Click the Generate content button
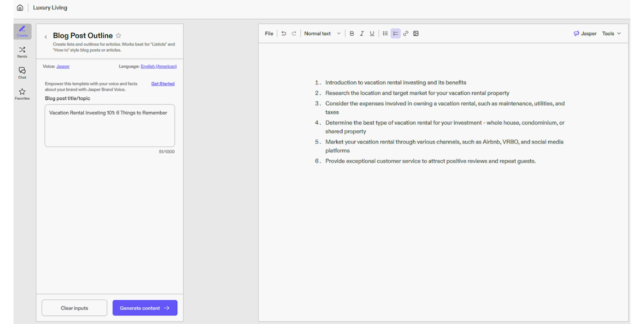 point(145,308)
